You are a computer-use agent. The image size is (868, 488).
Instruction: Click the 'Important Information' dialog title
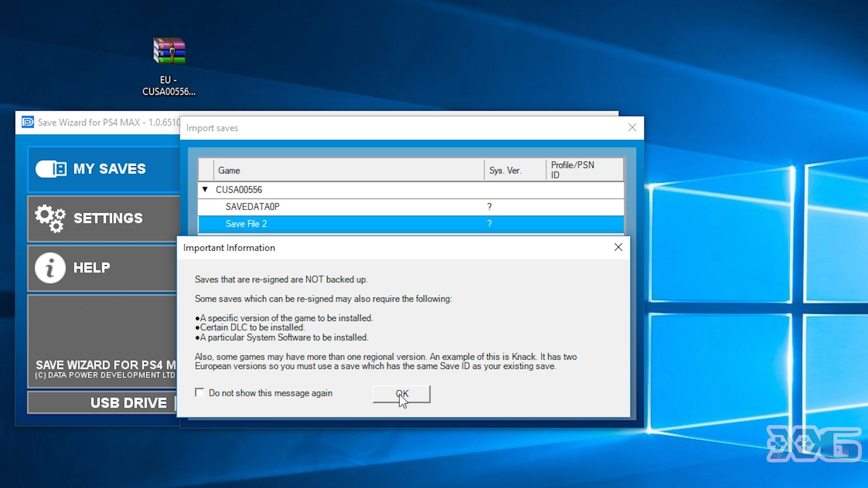[229, 248]
